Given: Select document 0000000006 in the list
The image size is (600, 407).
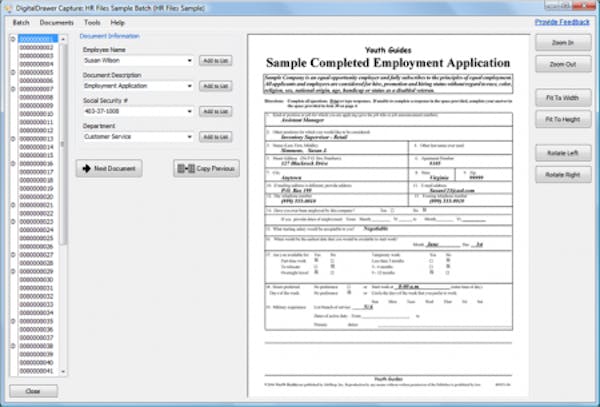Looking at the screenshot, I should (36, 81).
